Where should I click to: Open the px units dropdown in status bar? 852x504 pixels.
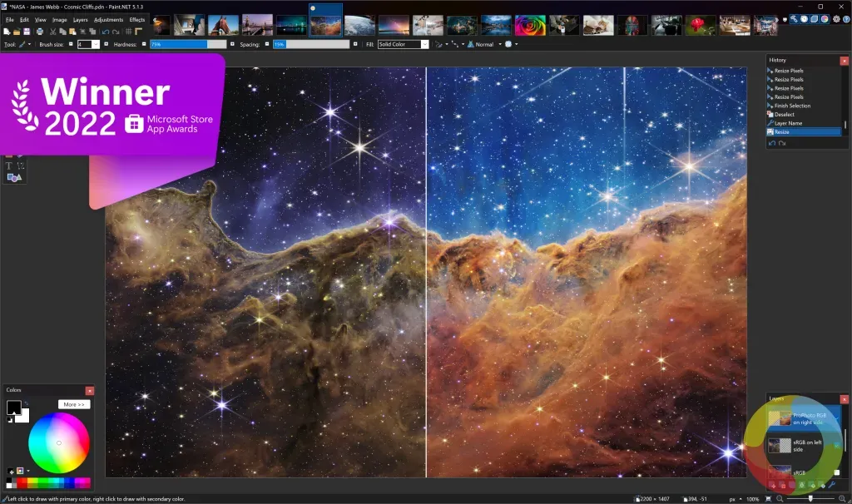click(x=735, y=498)
